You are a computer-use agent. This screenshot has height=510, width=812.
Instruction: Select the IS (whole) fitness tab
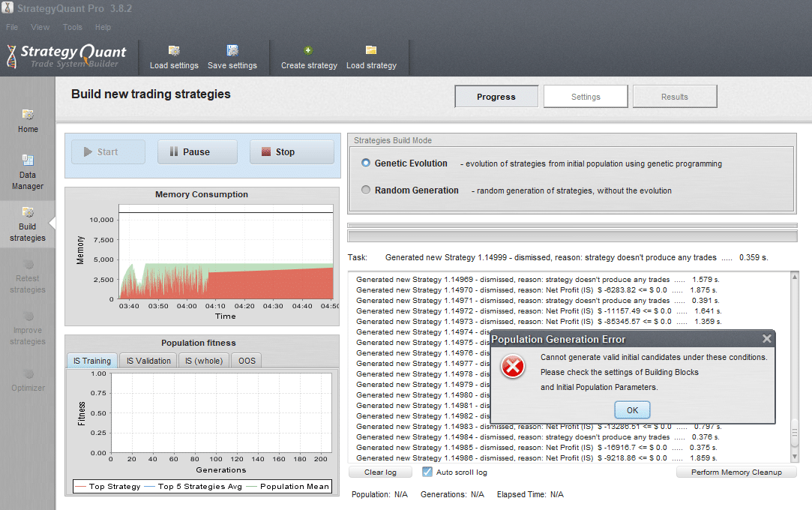tap(204, 360)
